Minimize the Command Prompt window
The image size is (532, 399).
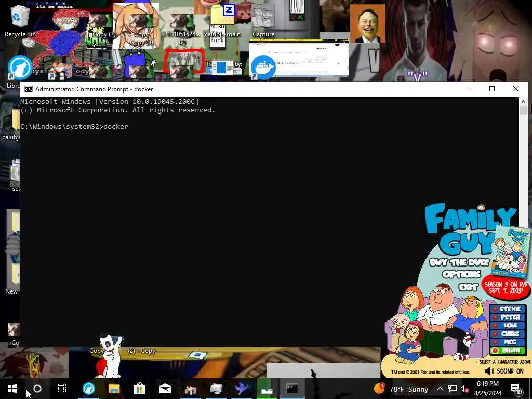[469, 89]
